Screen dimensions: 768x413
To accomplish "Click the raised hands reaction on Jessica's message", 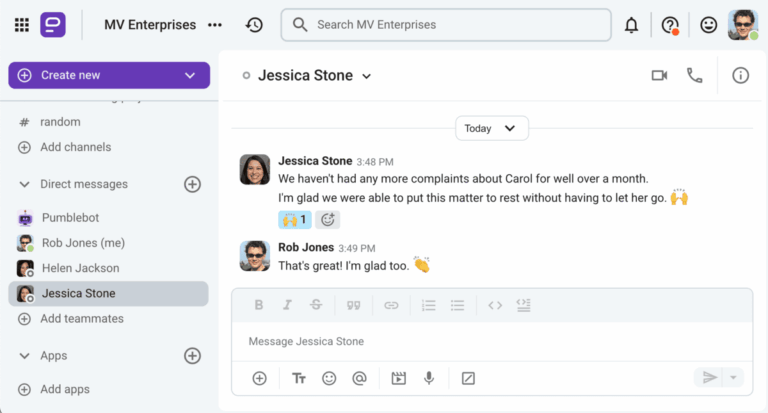I will [x=295, y=220].
